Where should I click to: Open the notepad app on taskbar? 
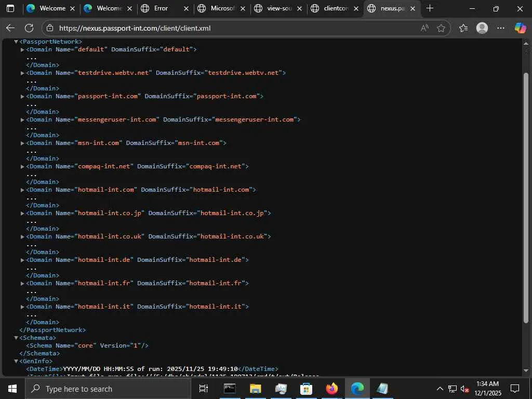383,389
